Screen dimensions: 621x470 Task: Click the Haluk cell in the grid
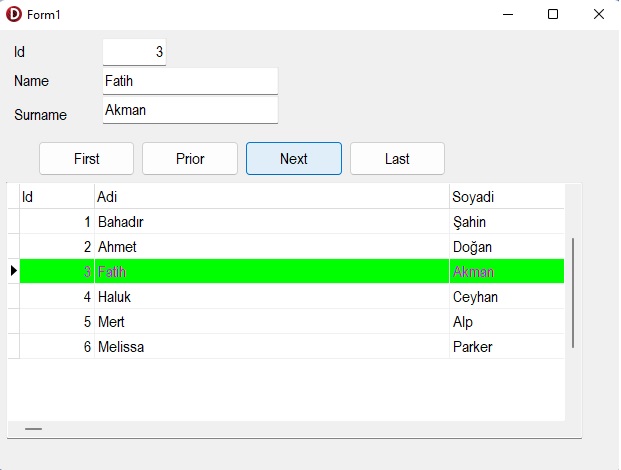click(x=272, y=297)
